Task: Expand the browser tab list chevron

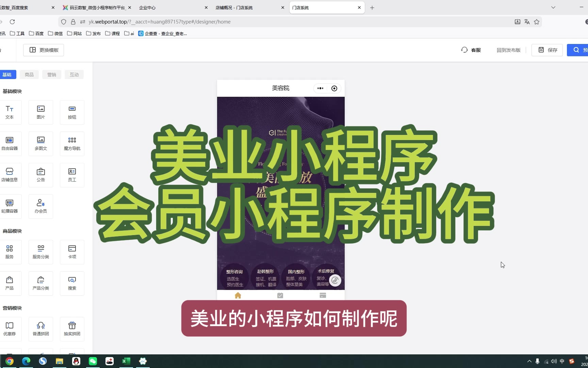Action: tap(553, 7)
